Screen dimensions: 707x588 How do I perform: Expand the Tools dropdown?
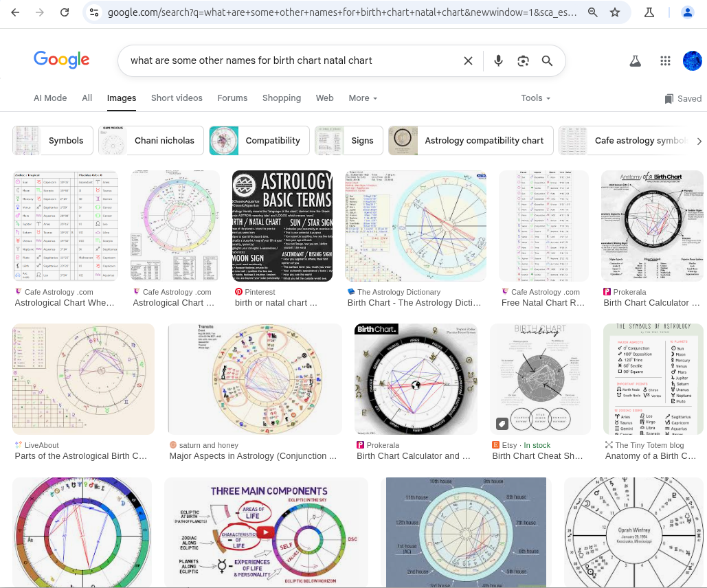coord(535,98)
